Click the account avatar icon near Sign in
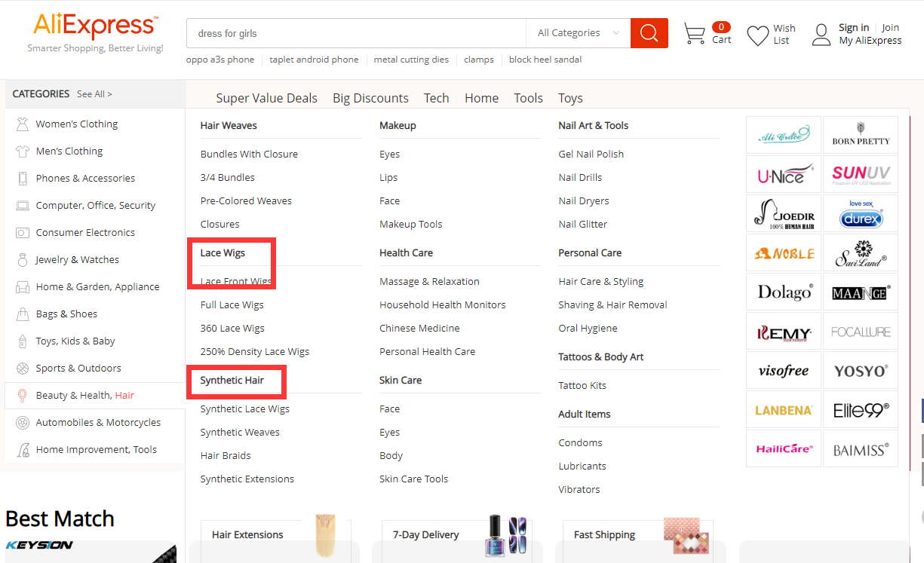Image resolution: width=924 pixels, height=563 pixels. pos(821,33)
